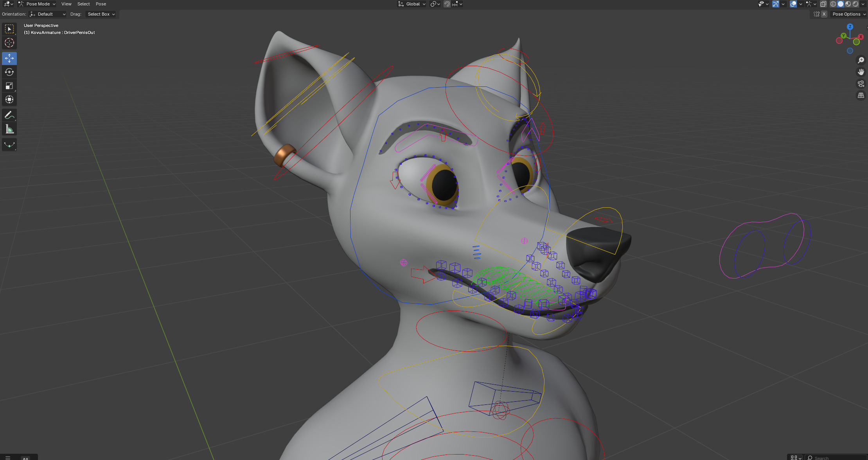The image size is (868, 460).
Task: Click the X axis on navigation gizmo
Action: [x=861, y=37]
